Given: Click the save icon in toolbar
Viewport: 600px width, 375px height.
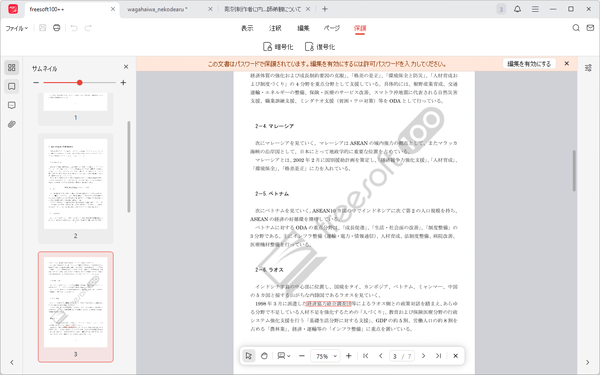Looking at the screenshot, I should point(42,28).
